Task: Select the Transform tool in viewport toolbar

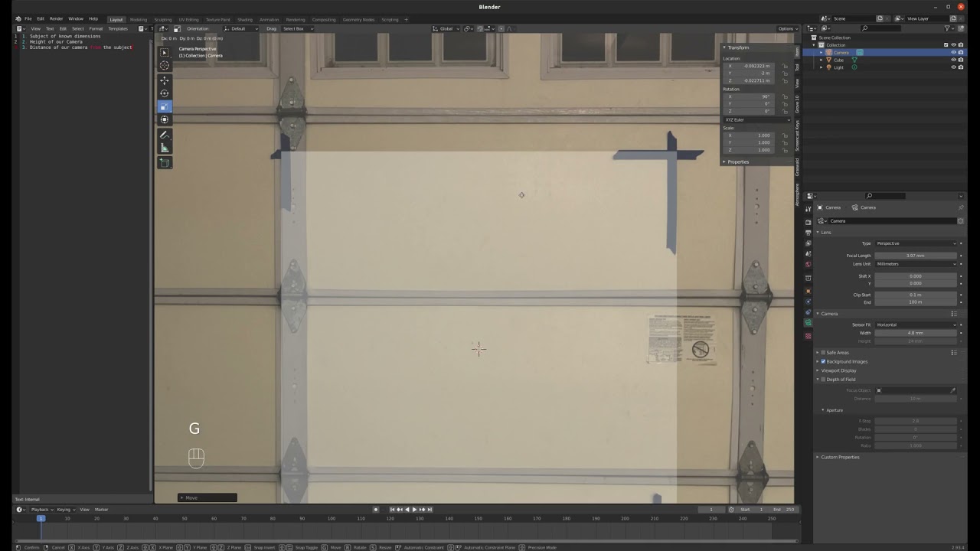Action: click(165, 119)
